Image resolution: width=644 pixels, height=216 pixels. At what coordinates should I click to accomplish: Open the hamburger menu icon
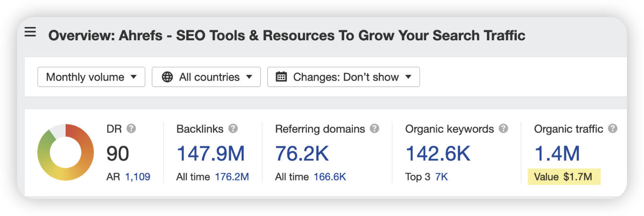(30, 32)
